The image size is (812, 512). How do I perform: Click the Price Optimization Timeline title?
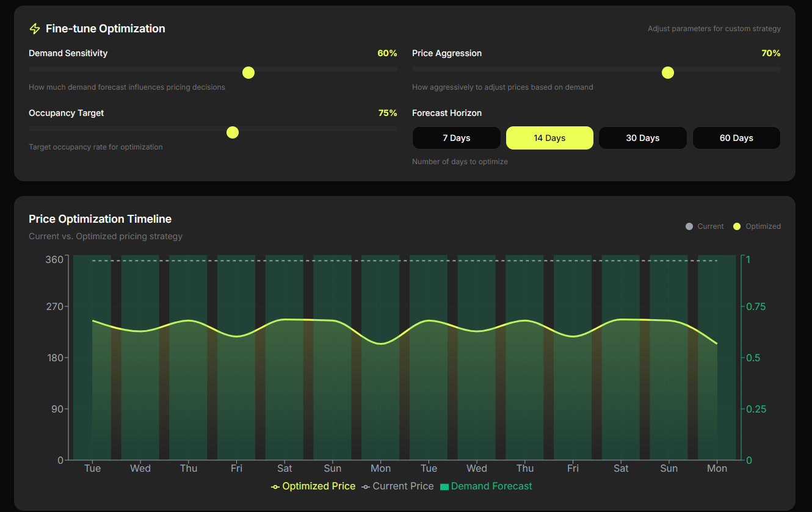[x=100, y=218]
